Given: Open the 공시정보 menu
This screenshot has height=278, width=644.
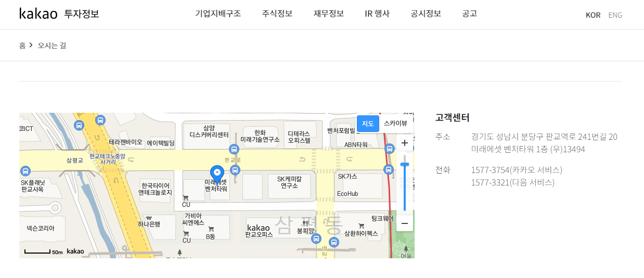Looking at the screenshot, I should pos(426,14).
